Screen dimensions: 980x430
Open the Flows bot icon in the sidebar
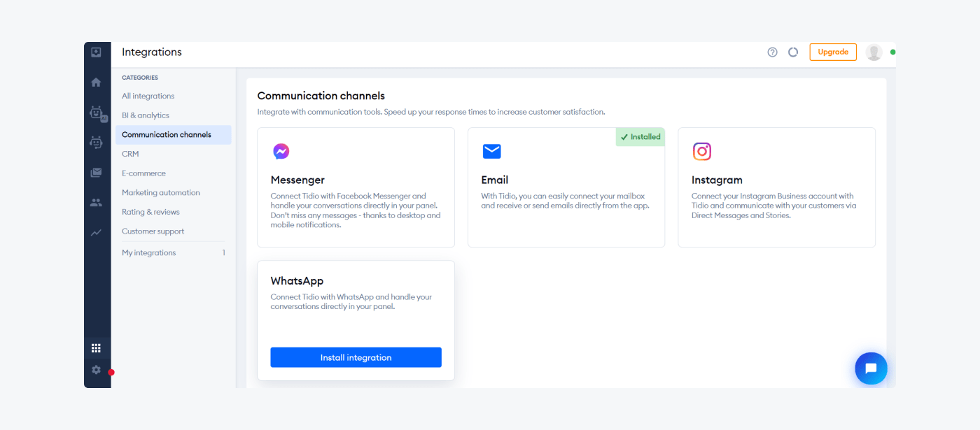(96, 143)
